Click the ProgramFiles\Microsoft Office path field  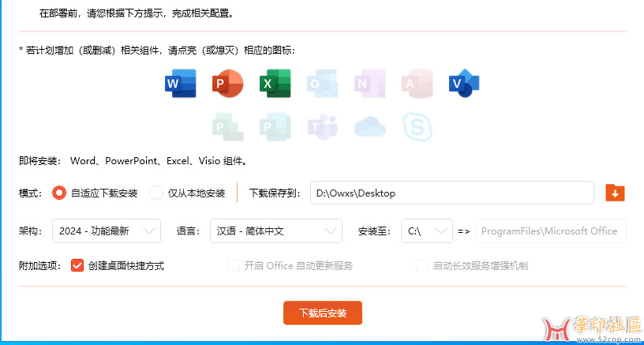550,231
